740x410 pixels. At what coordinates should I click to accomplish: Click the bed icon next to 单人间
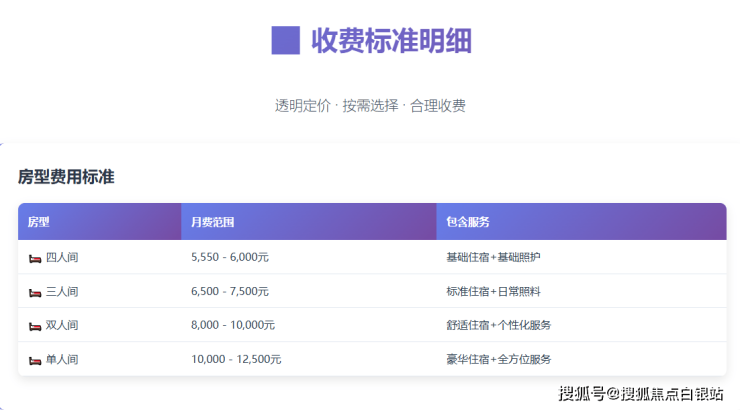35,360
